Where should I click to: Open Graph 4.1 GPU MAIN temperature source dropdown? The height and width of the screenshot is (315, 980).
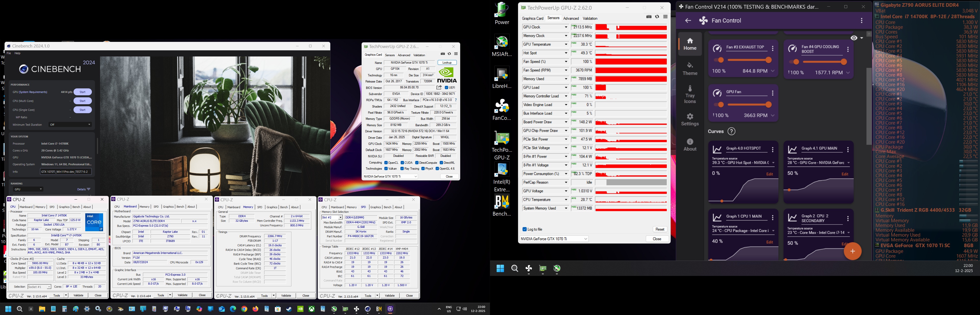pyautogui.click(x=818, y=163)
